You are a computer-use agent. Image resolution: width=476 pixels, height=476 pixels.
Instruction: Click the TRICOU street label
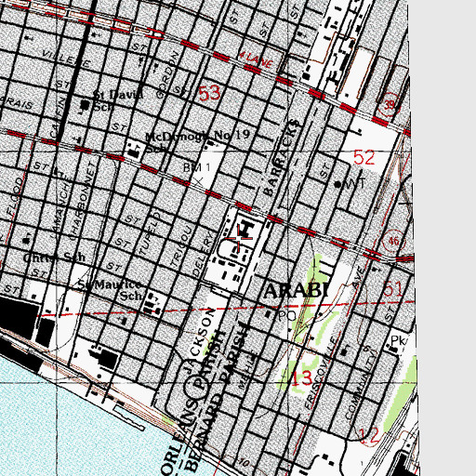(x=182, y=247)
